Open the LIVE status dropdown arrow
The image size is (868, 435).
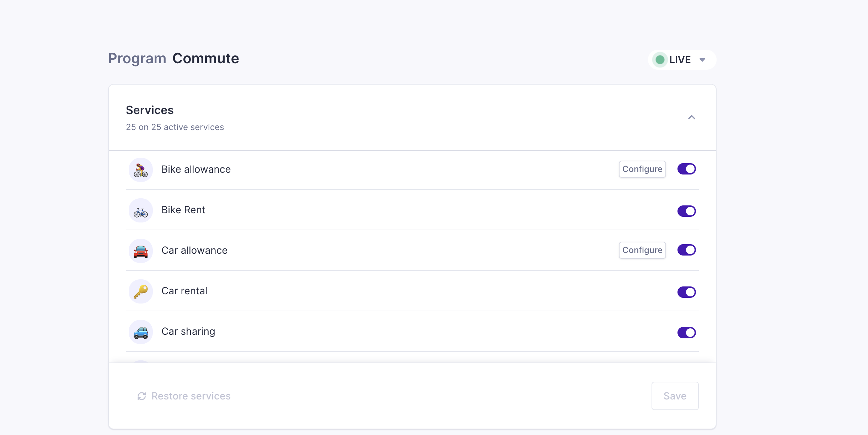[702, 60]
